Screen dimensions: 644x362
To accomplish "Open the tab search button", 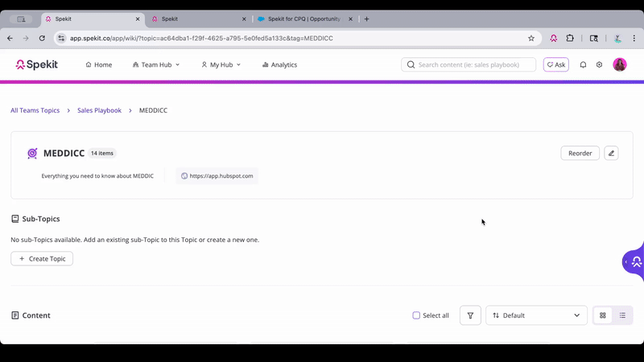I will 22,19.
